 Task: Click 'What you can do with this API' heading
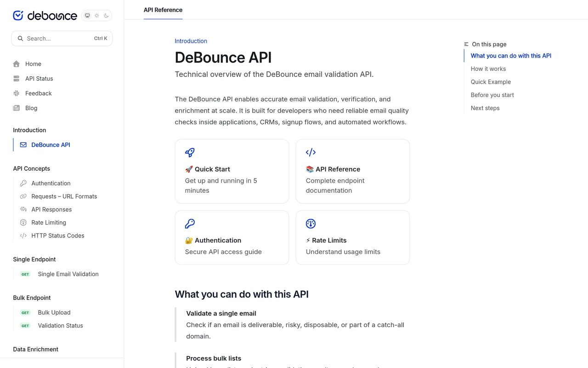click(x=242, y=294)
